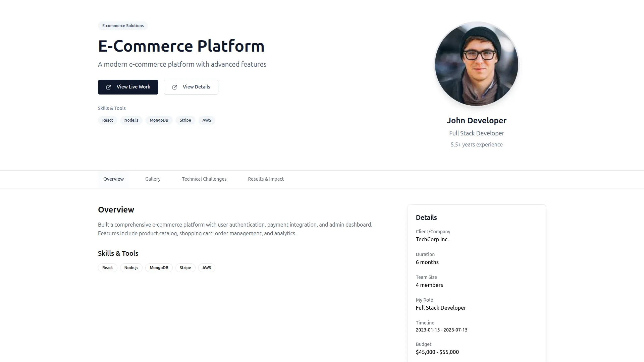Select the AWS tag under Skills & Tools heading
The height and width of the screenshot is (362, 644).
(x=207, y=268)
